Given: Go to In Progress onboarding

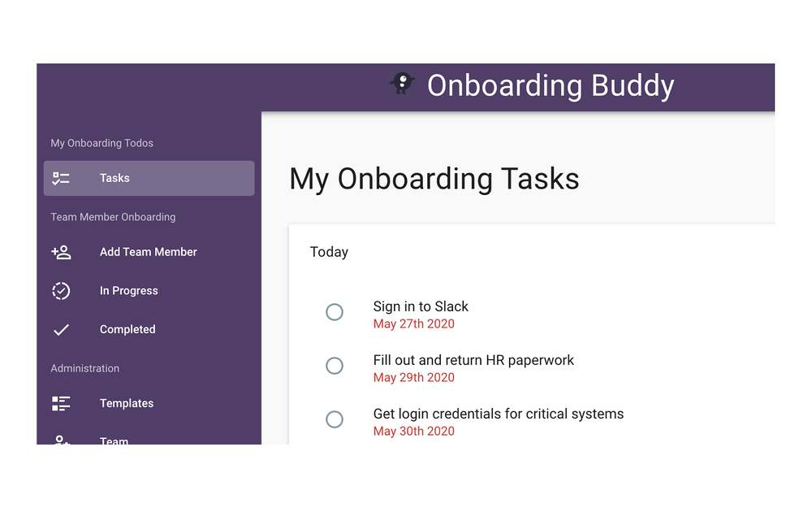Looking at the screenshot, I should point(128,291).
